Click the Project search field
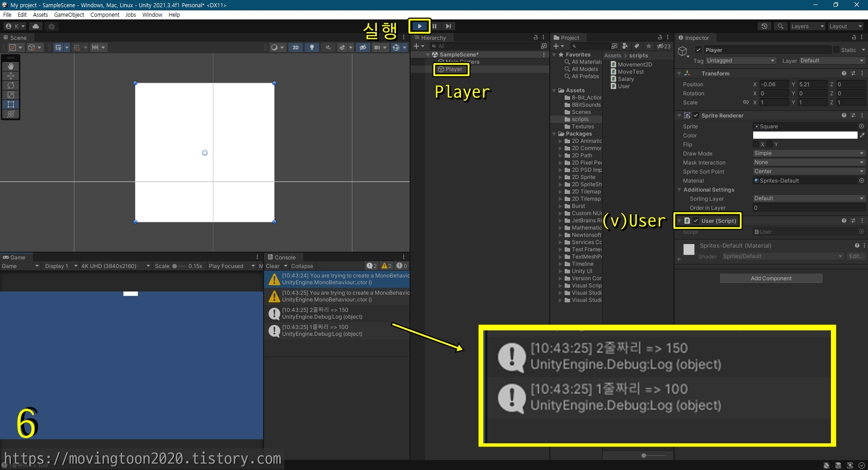Image resolution: width=868 pixels, height=470 pixels. pos(590,46)
